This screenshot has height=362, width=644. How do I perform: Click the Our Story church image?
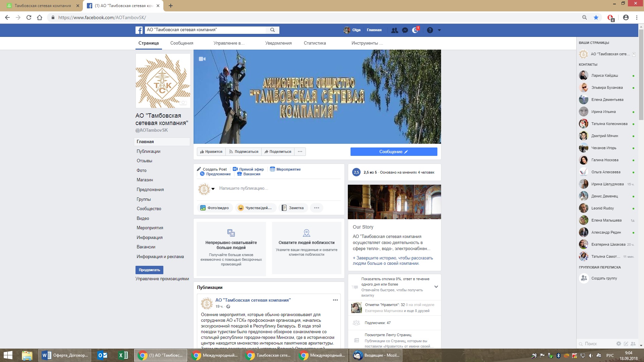point(394,202)
